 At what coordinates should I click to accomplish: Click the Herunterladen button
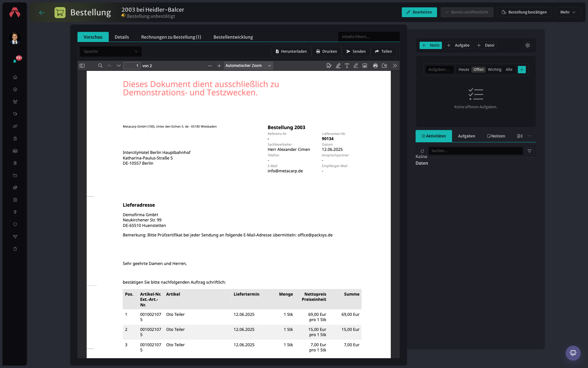coord(291,52)
